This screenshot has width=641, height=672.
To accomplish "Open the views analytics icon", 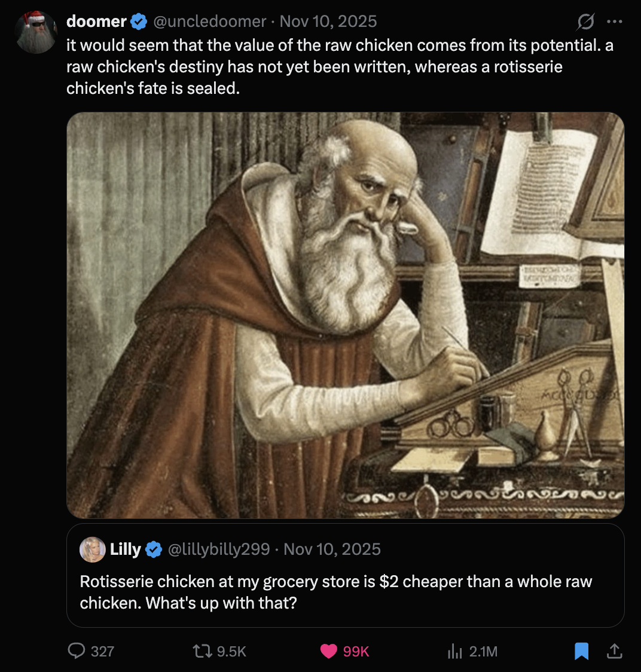I will click(456, 650).
